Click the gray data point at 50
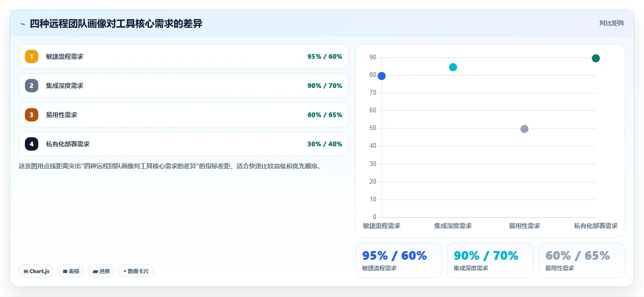644x297 pixels. pyautogui.click(x=524, y=129)
